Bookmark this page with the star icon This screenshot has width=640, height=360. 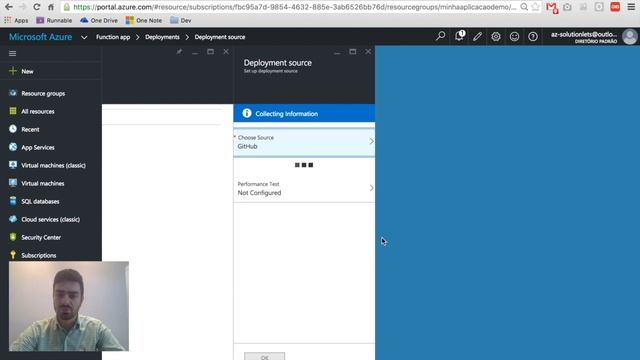tap(535, 7)
